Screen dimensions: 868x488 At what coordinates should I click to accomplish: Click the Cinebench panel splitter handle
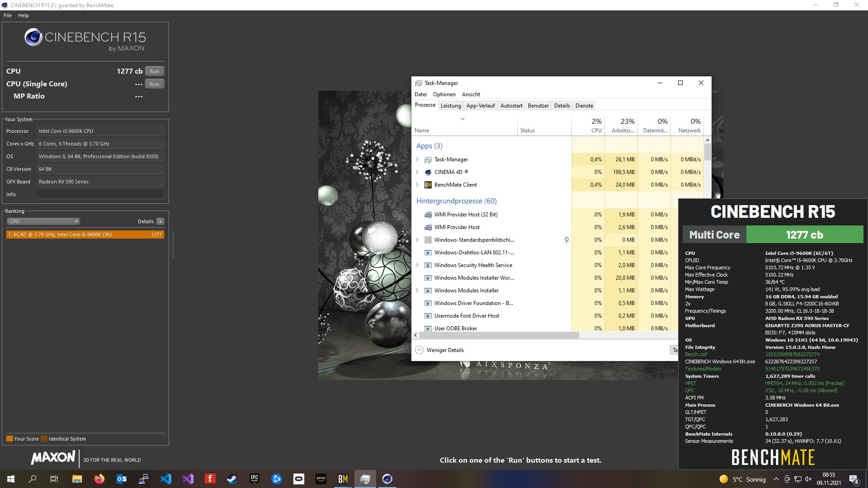[173, 244]
